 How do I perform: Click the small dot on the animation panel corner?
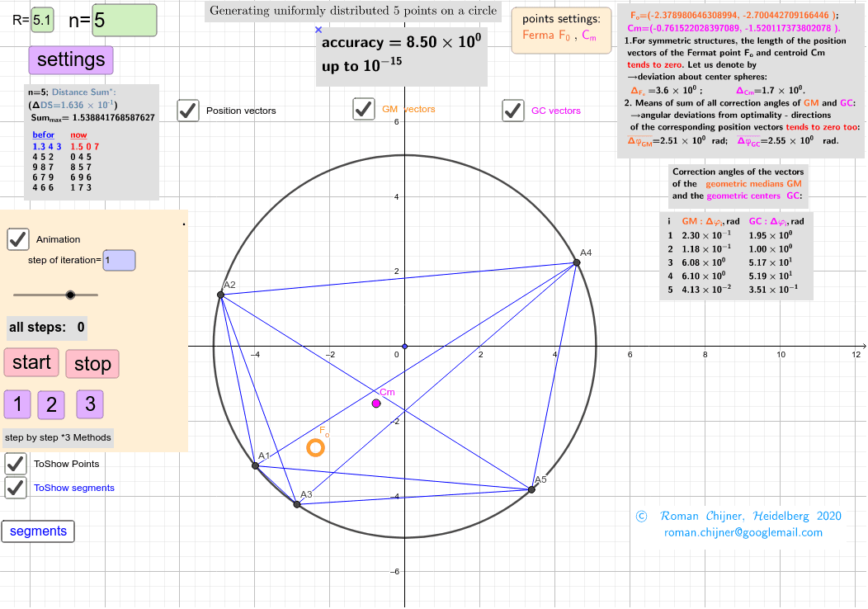(185, 223)
